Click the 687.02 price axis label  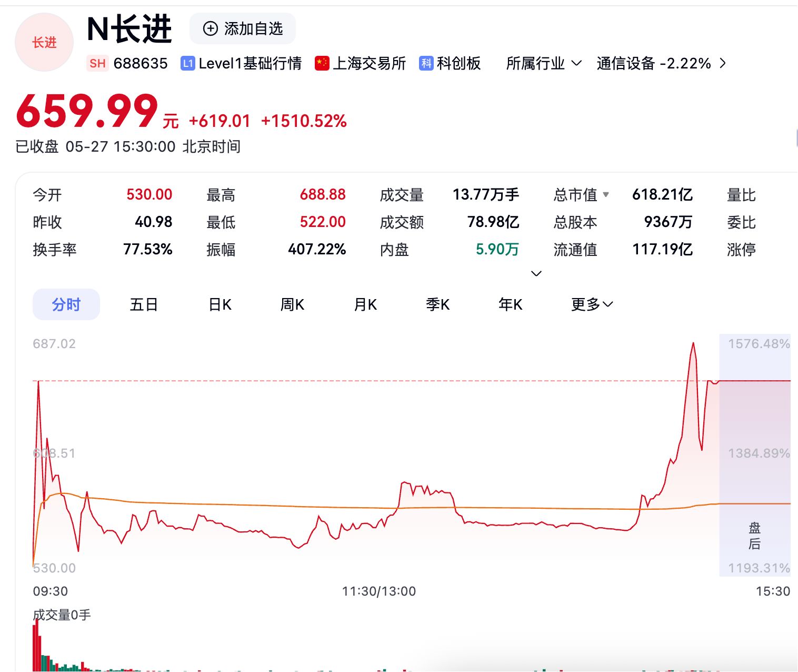(x=54, y=344)
